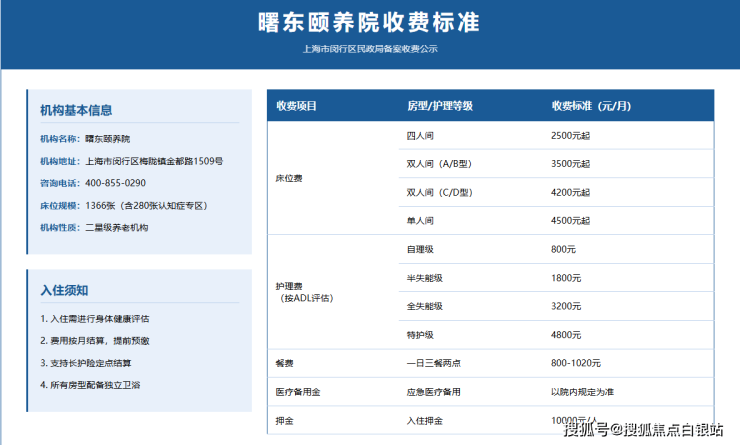Click the 机构基本信息 heading
Image resolution: width=740 pixels, height=445 pixels.
tap(76, 110)
